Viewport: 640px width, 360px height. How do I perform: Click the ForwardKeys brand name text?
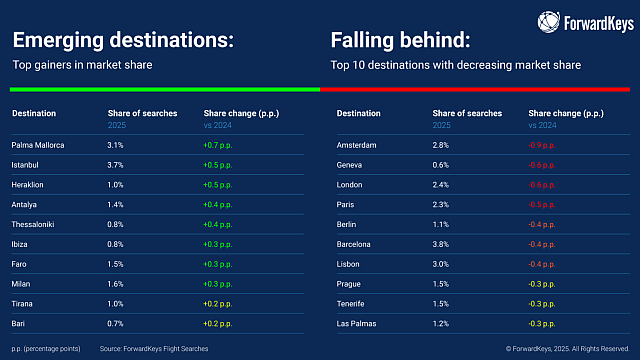(599, 24)
